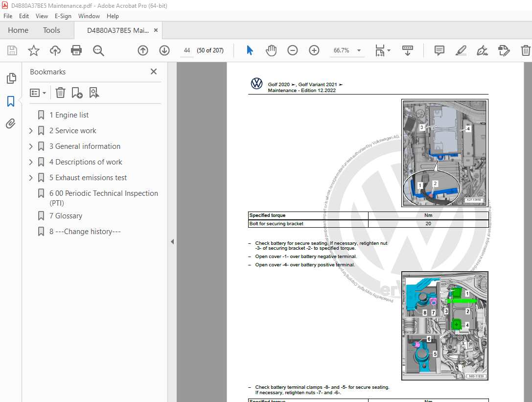Open the E-Sign menu
This screenshot has height=402, width=532.
point(63,16)
